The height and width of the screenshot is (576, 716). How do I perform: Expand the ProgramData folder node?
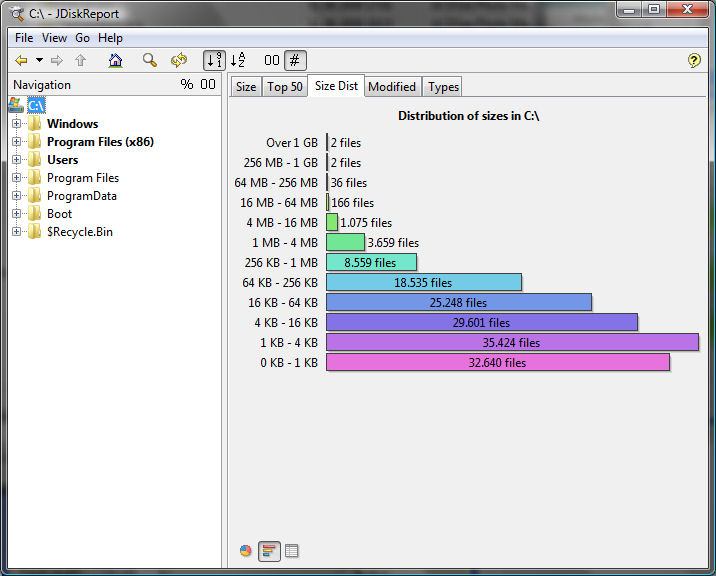coord(16,196)
